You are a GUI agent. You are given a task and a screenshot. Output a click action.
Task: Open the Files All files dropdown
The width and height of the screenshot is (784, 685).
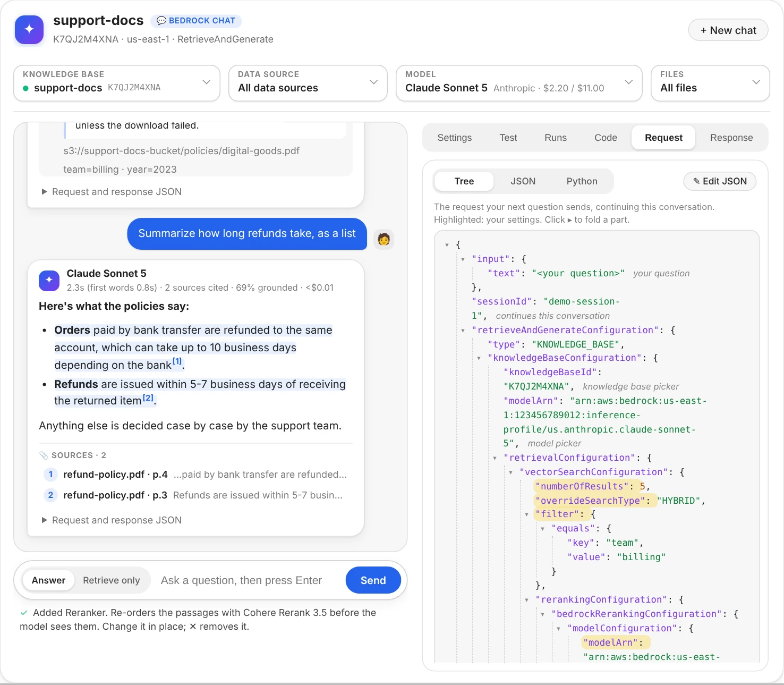coord(710,83)
